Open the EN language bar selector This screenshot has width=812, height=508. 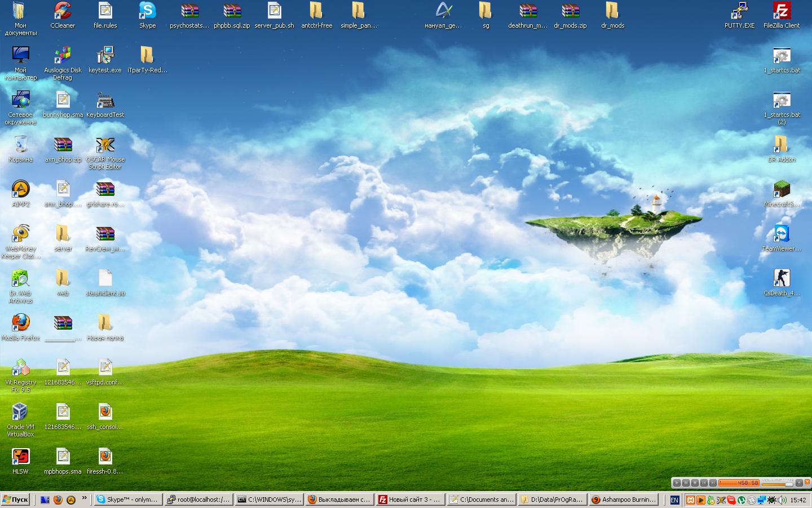click(x=674, y=500)
